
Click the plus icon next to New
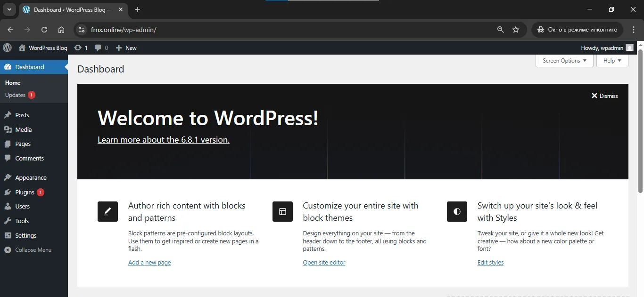pyautogui.click(x=119, y=48)
